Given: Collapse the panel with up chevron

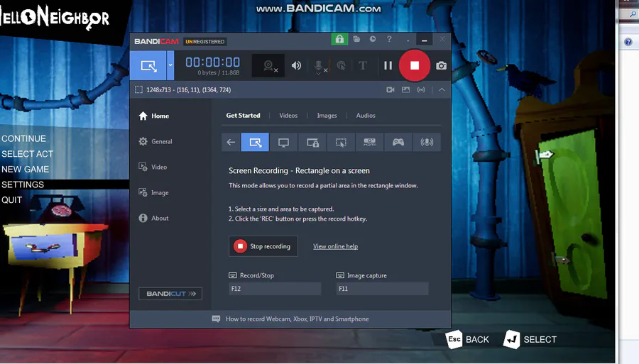Looking at the screenshot, I should 442,89.
